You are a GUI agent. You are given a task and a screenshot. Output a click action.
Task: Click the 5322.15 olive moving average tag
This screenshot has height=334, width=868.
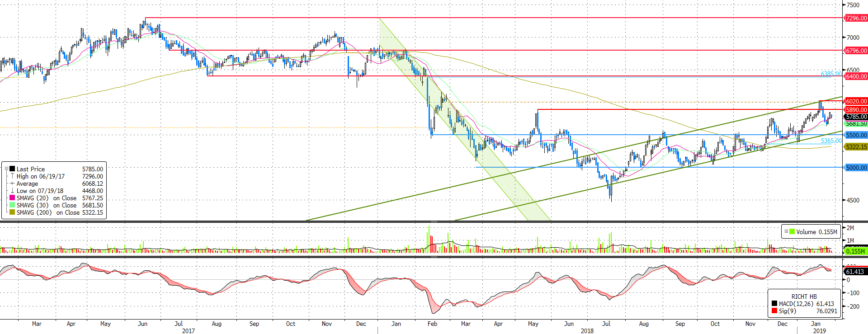(x=856, y=147)
